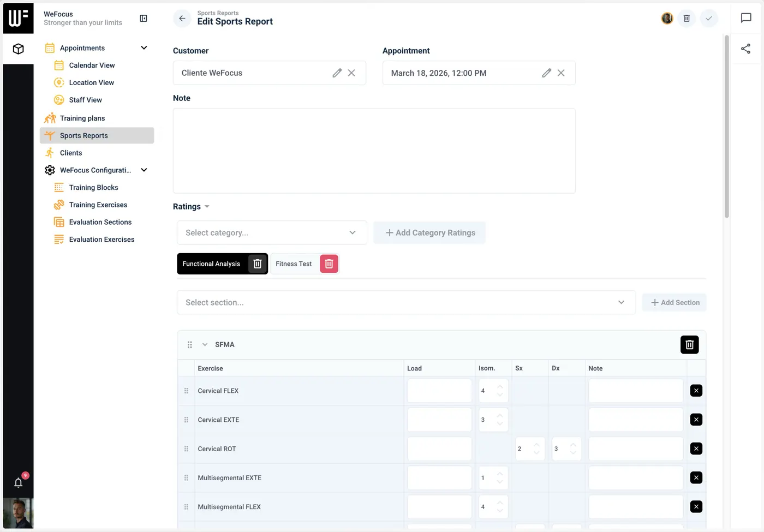764x532 pixels.
Task: Click the user avatar in top bar
Action: 667,19
